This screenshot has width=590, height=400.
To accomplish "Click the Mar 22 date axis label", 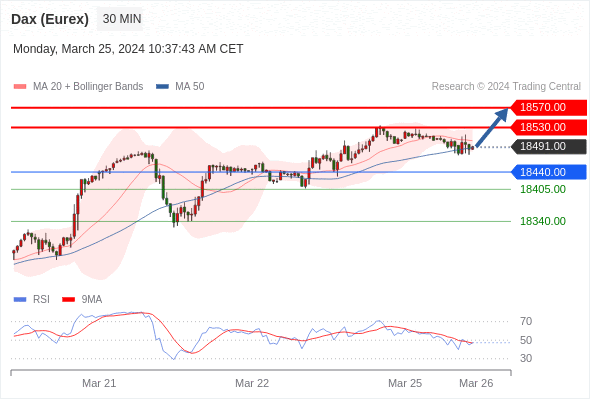I will [x=252, y=383].
